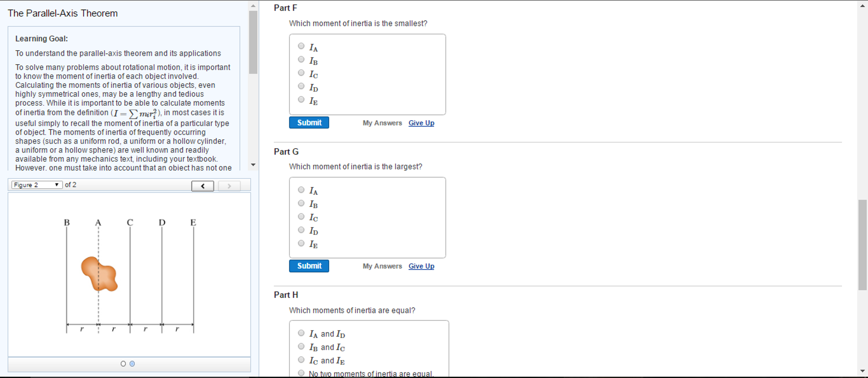Click the previous figure arrow button
Screen dimensions: 868x378
202,186
